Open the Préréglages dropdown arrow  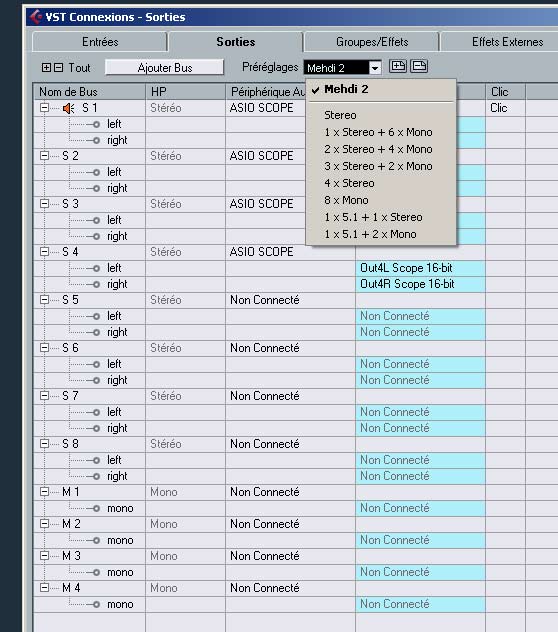point(375,68)
